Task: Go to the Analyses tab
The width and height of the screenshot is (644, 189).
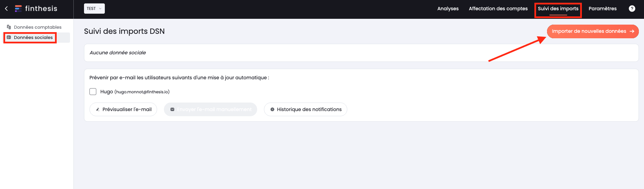Action: (x=448, y=9)
